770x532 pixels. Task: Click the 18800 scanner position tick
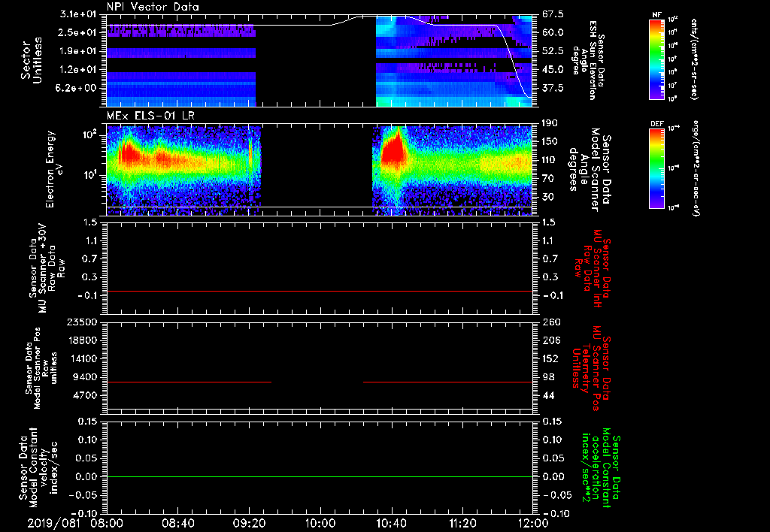coord(83,340)
